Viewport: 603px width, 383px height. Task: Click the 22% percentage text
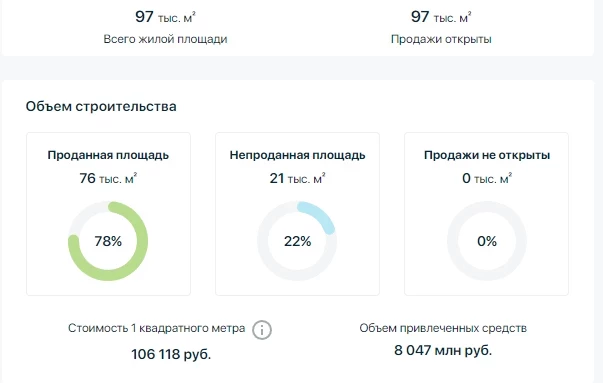[297, 241]
